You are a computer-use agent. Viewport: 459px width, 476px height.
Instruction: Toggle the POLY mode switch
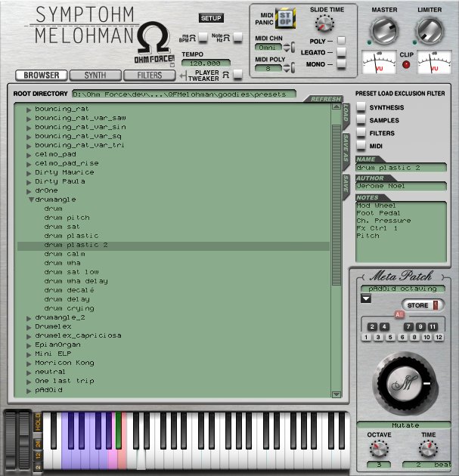[x=342, y=40]
